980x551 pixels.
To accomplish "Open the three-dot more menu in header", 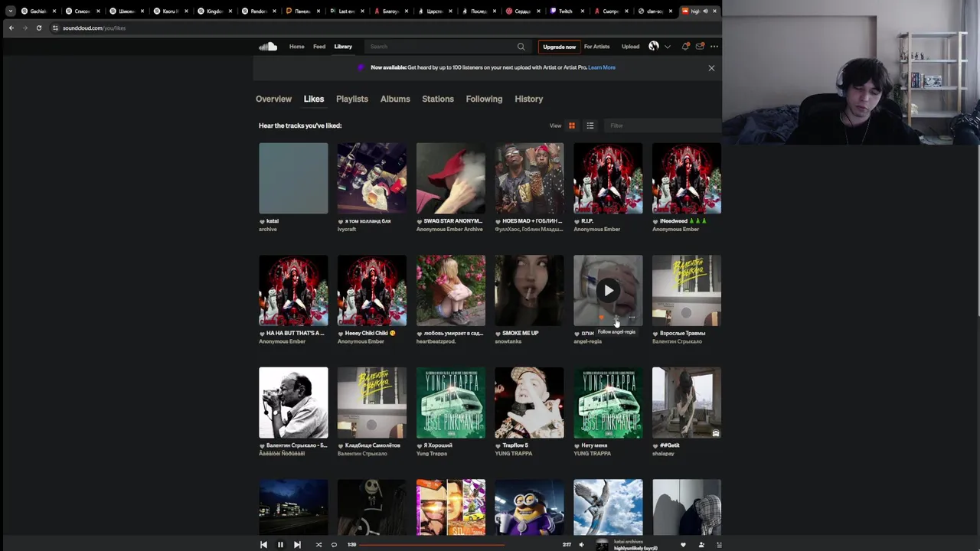I will 714,47.
